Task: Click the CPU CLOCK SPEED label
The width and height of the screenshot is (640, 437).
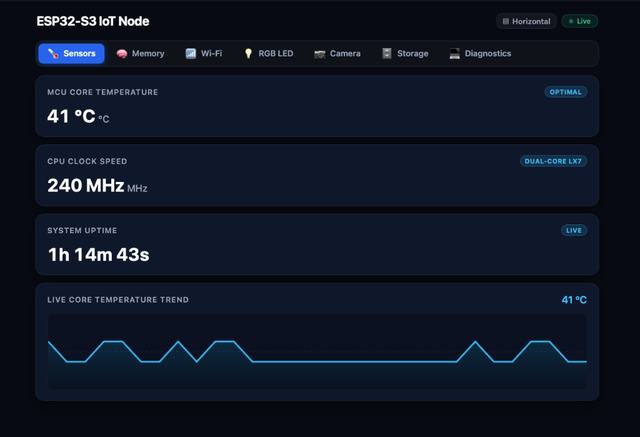Action: pyautogui.click(x=87, y=161)
